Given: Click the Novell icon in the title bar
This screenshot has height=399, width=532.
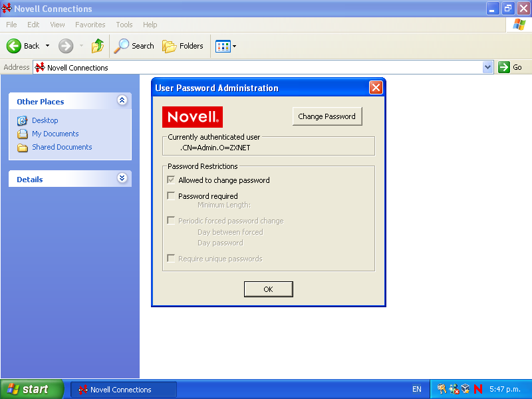Looking at the screenshot, I should [x=7, y=8].
